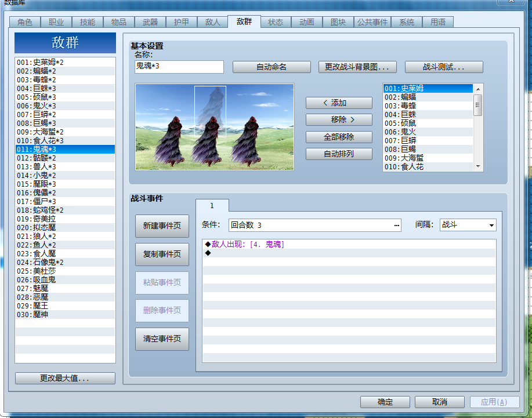Open the 用语 tab
This screenshot has width=532, height=418.
click(x=437, y=22)
